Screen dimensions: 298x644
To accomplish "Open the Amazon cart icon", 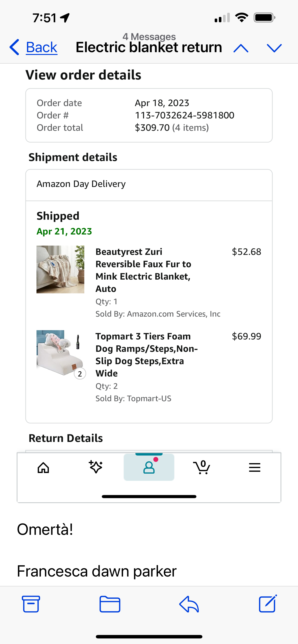I will click(202, 467).
